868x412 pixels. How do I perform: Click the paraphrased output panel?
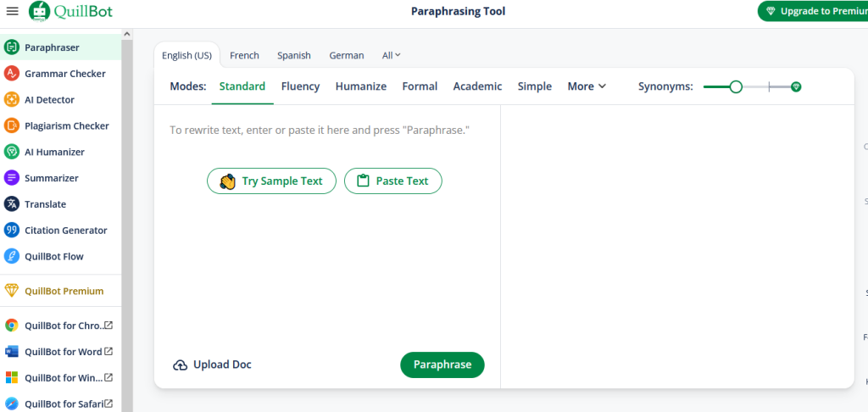pyautogui.click(x=677, y=247)
